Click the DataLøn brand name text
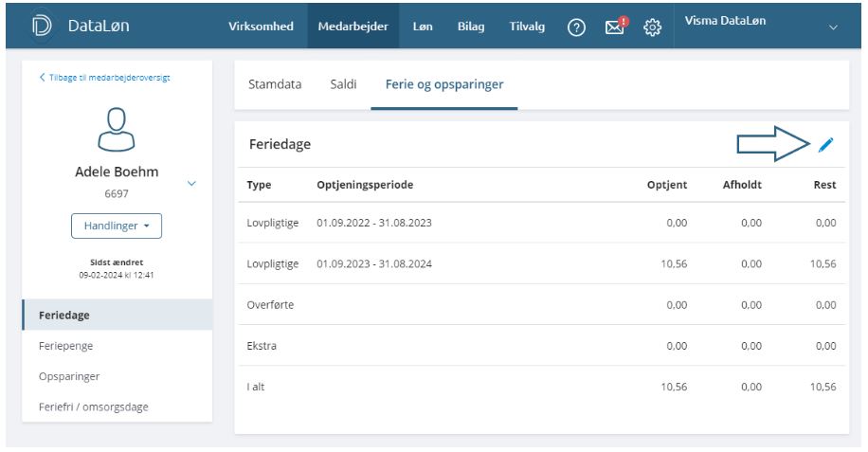The height and width of the screenshot is (452, 868). [x=99, y=26]
